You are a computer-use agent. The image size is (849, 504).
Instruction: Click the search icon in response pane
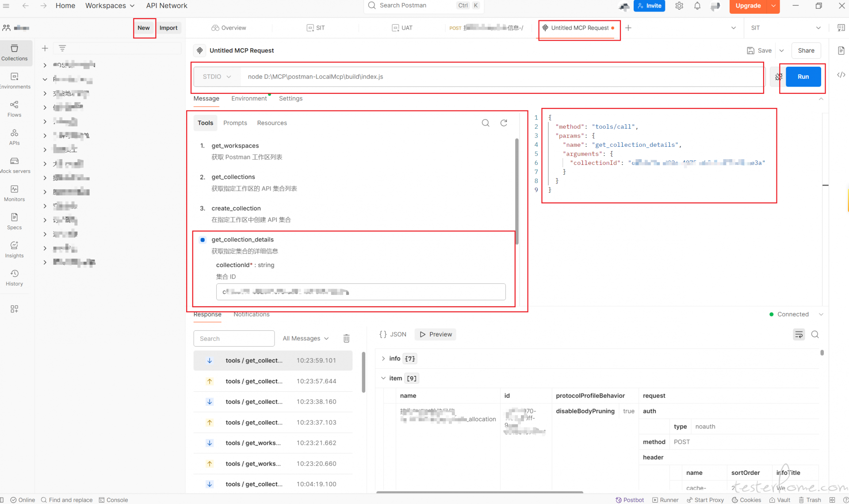(x=815, y=335)
